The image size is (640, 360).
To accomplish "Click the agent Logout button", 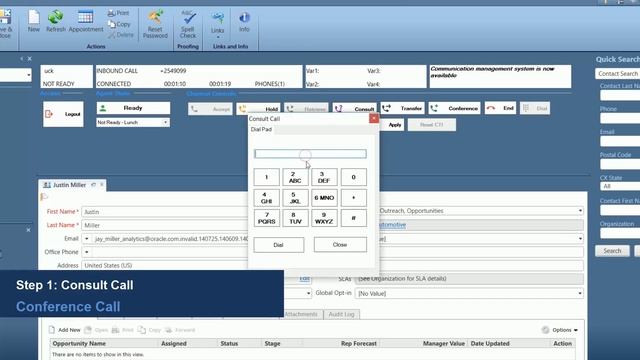I will coord(63,114).
